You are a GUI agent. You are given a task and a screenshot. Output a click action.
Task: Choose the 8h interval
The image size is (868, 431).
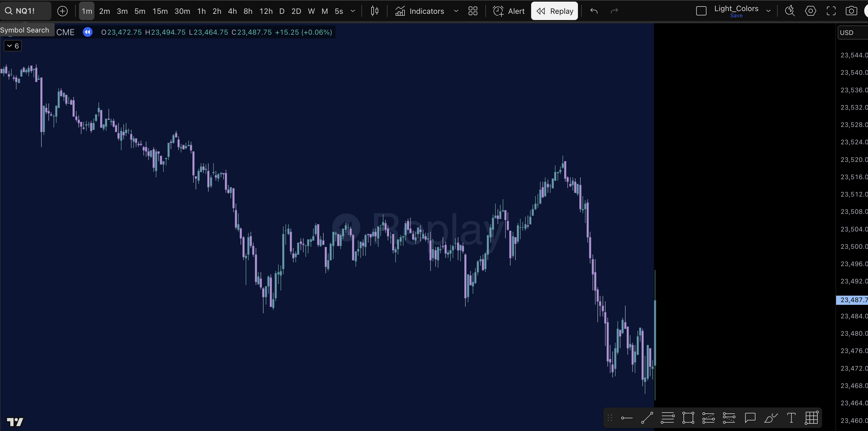pos(248,11)
